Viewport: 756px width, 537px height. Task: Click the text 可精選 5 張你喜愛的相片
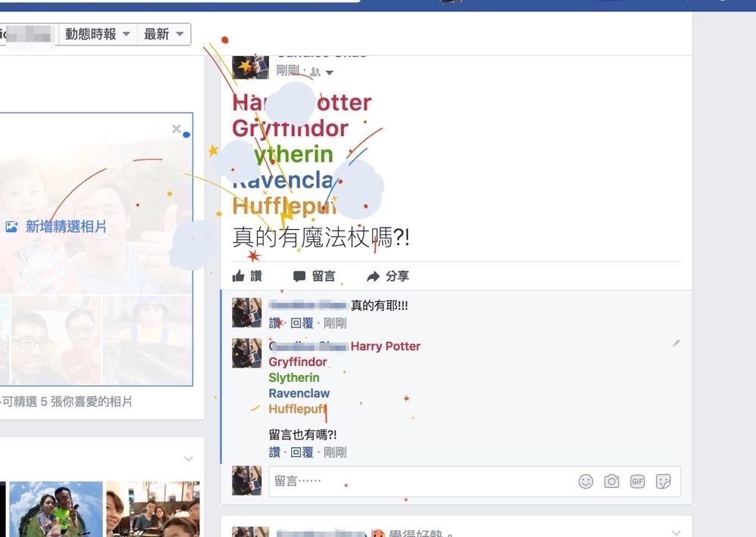67,402
